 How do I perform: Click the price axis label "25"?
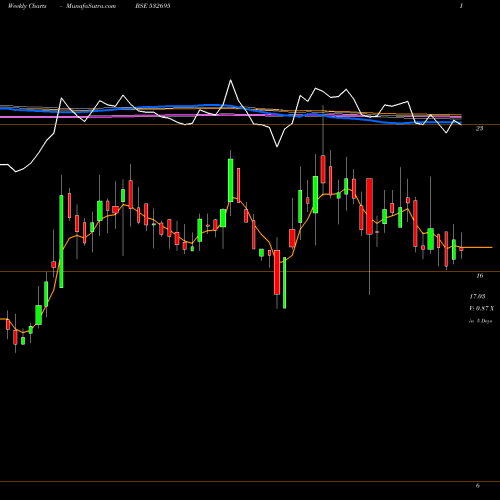point(479,129)
